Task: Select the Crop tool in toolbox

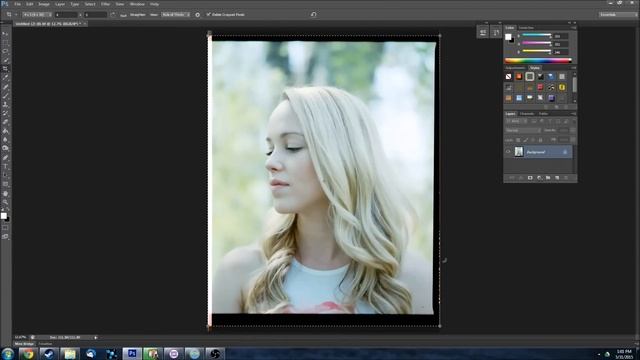Action: pos(5,69)
